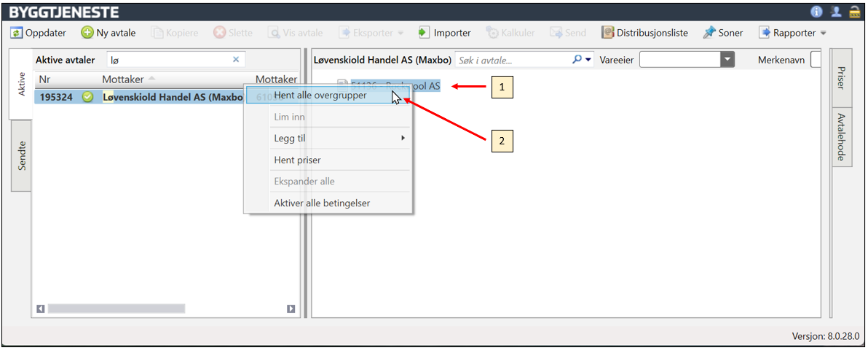Click the Importer toolbar icon
Image resolution: width=868 pixels, height=350 pixels.
(425, 33)
